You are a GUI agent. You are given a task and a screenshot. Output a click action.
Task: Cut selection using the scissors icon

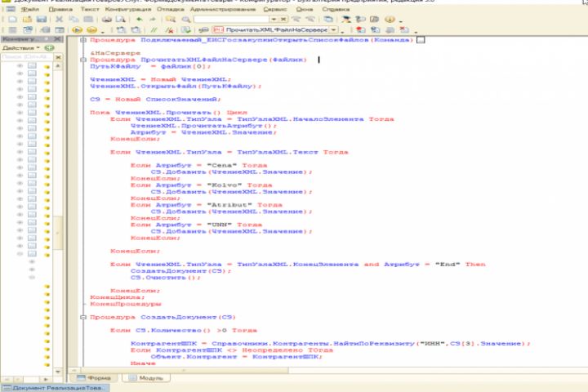point(60,19)
